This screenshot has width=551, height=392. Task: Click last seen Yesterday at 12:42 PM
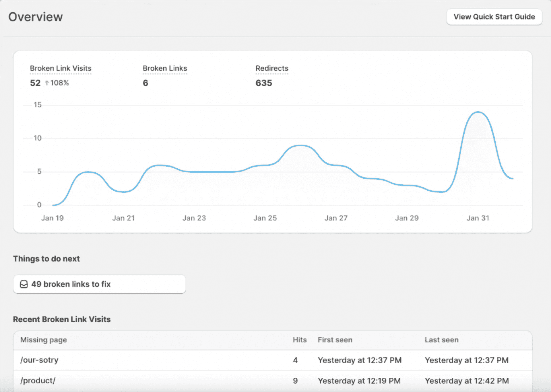pyautogui.click(x=467, y=381)
